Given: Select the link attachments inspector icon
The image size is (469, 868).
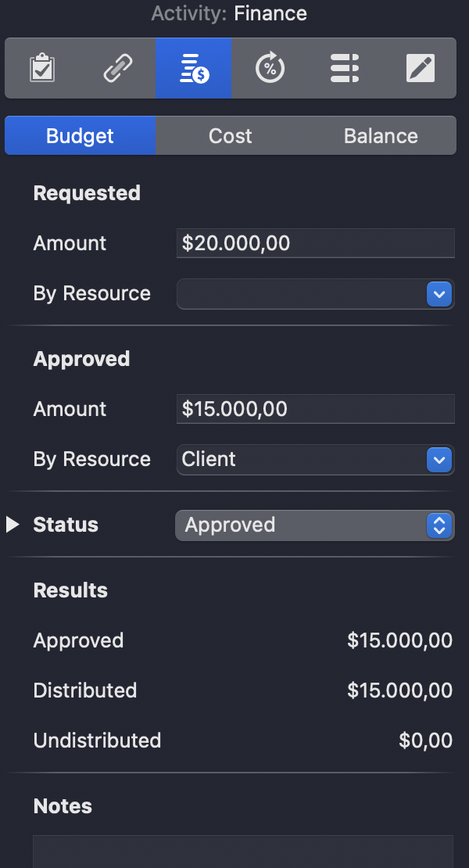Looking at the screenshot, I should coord(118,68).
